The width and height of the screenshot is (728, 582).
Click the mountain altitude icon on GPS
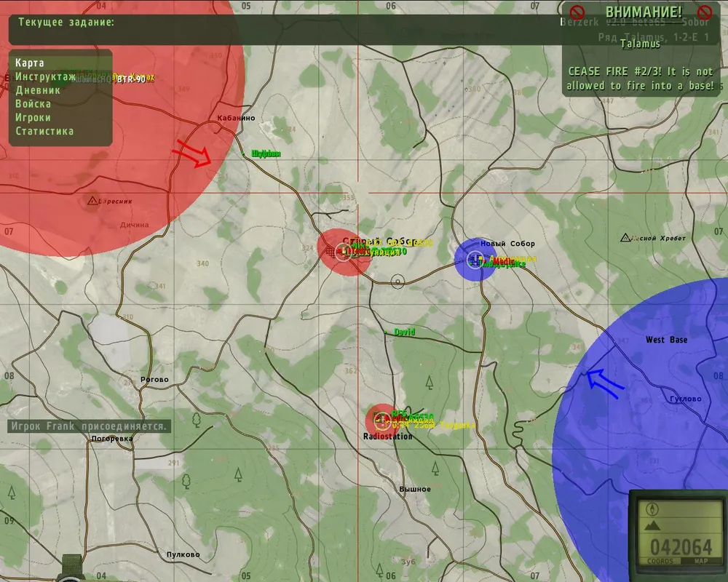pyautogui.click(x=652, y=526)
